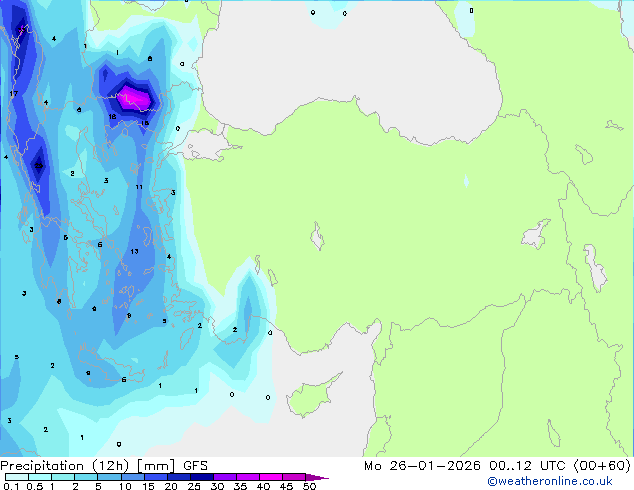
Task: Click the '0.1' label on the legend scale
Action: click(11, 486)
